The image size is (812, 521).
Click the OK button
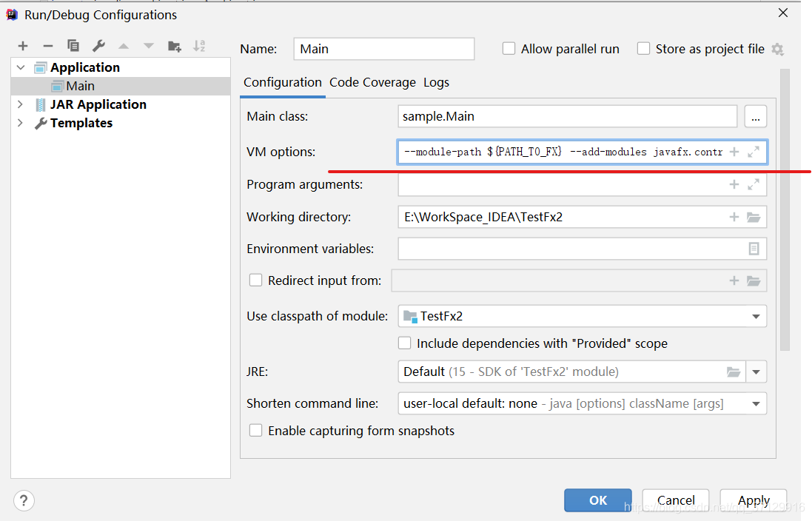(597, 500)
